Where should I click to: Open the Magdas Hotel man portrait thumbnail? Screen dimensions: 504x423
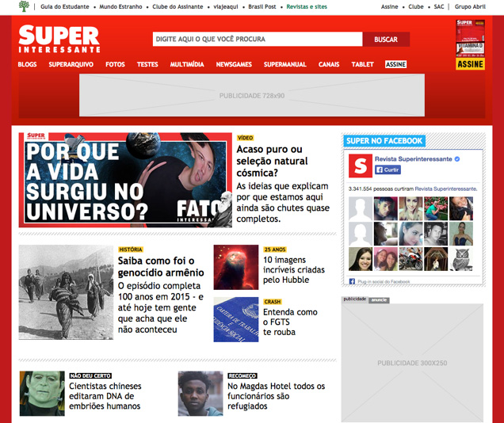[200, 394]
